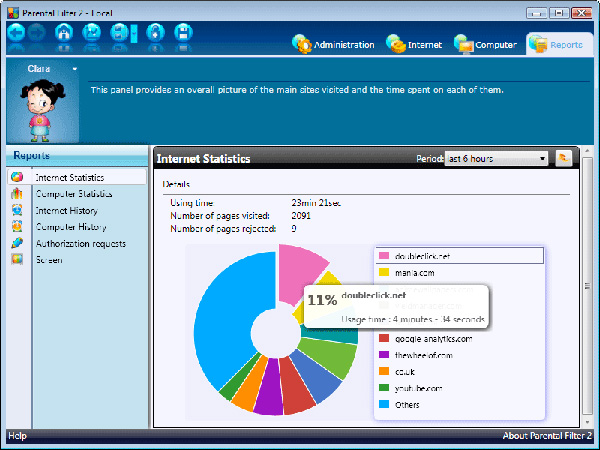Click the 2091 pages visited value
The width and height of the screenshot is (600, 450).
click(301, 215)
